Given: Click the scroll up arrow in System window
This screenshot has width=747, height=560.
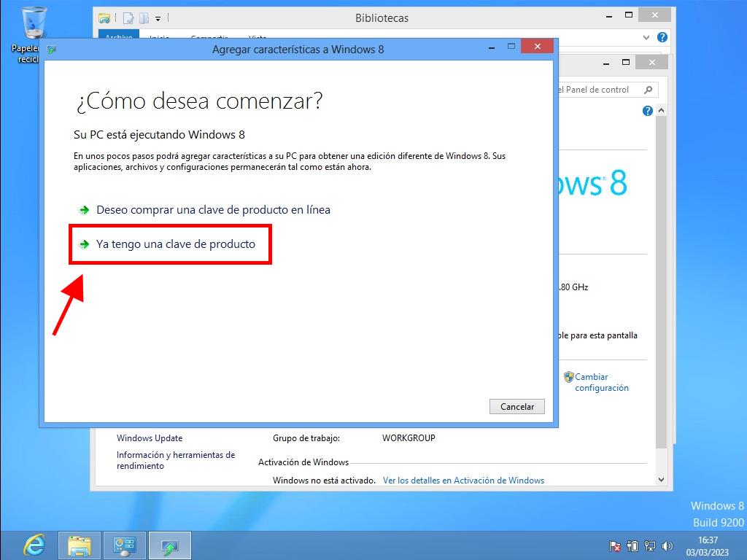Looking at the screenshot, I should point(661,111).
